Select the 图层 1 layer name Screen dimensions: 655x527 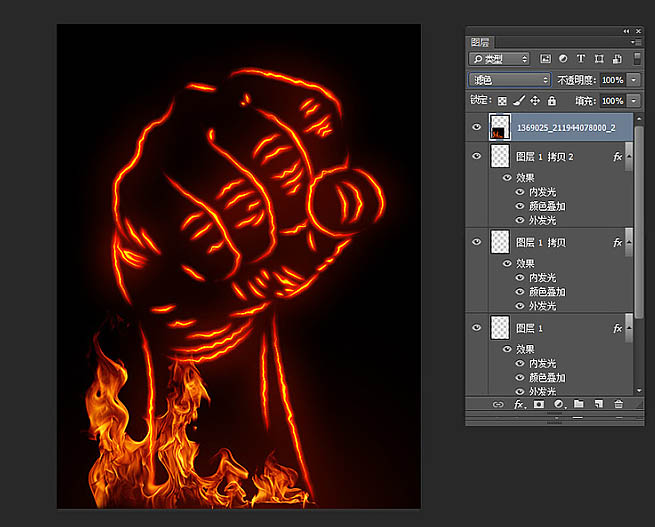point(529,329)
